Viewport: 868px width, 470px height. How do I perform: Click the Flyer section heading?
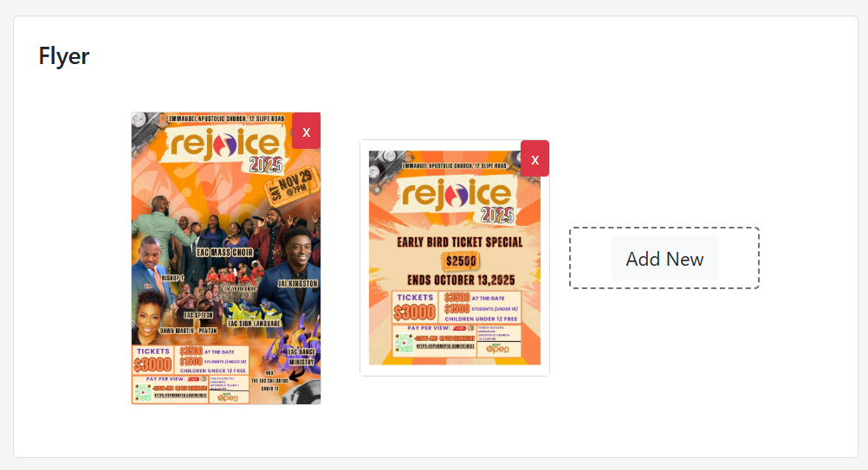[x=64, y=56]
